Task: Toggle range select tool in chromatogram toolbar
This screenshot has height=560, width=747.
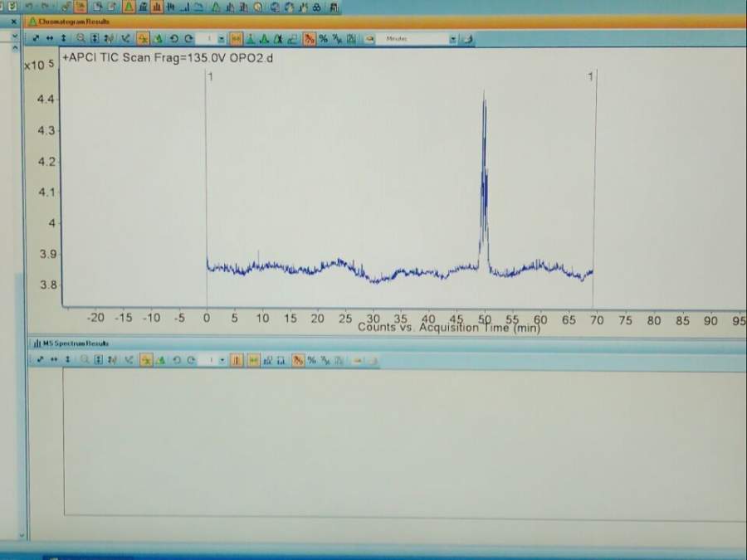Action: pos(143,38)
